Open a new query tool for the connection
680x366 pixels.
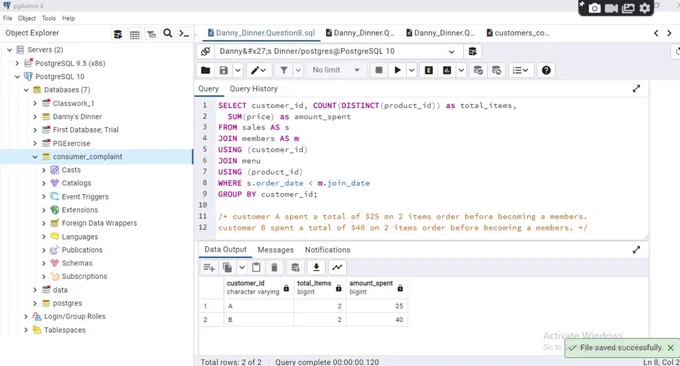472,52
